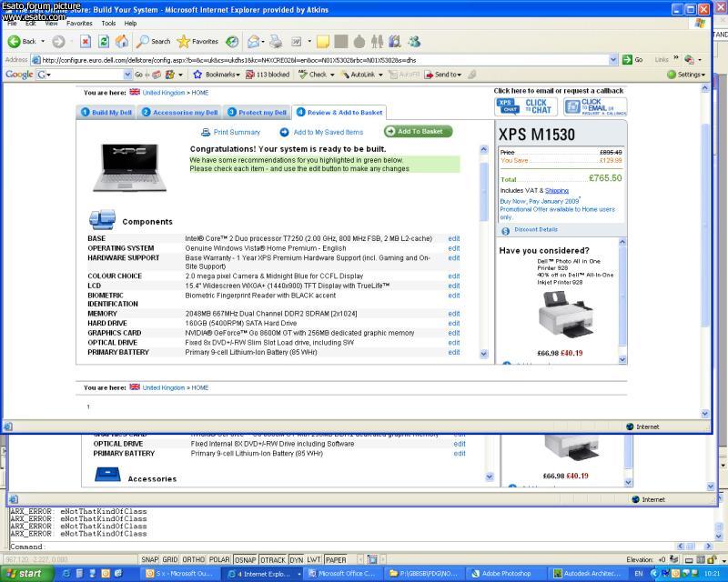Click the AutoLink icon in Google toolbar
Viewport: 728px width, 582px height.
coord(345,75)
